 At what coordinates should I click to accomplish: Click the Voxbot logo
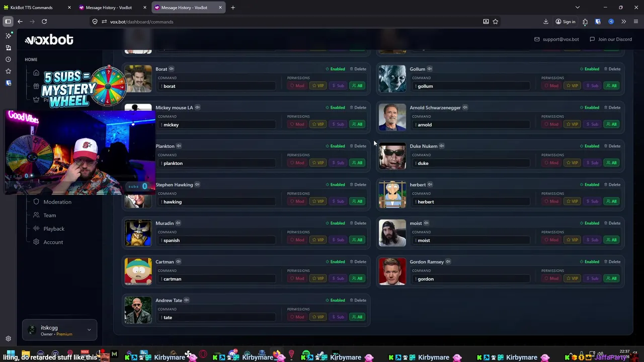tap(49, 40)
